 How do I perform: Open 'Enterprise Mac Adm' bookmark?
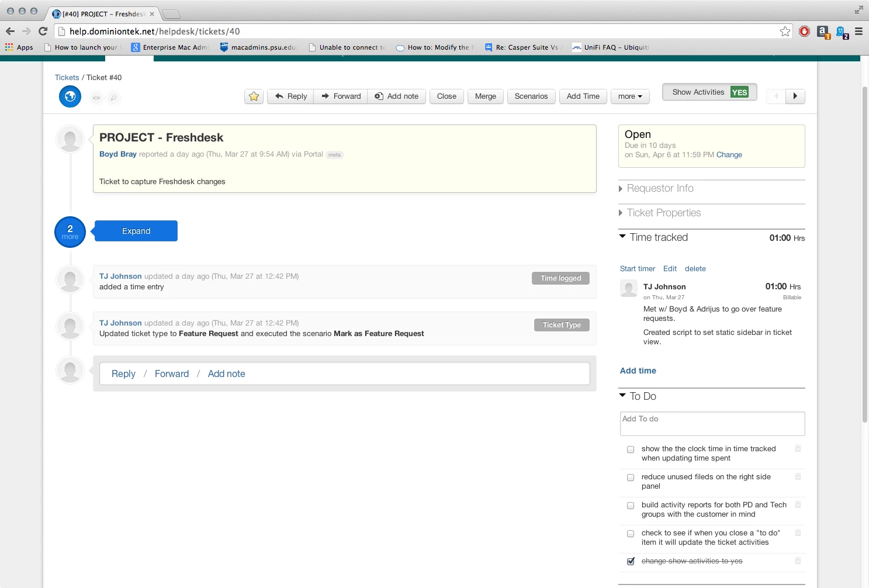[169, 47]
